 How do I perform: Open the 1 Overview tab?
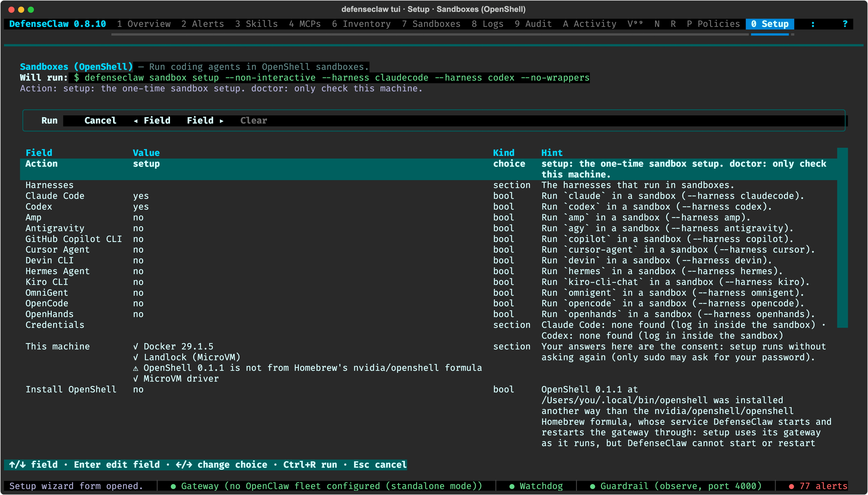[x=143, y=24]
